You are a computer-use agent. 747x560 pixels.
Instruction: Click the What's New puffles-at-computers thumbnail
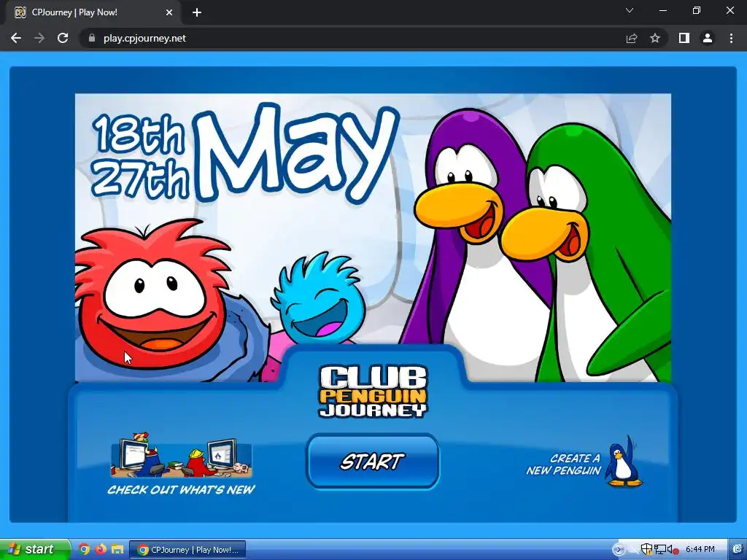pos(181,455)
